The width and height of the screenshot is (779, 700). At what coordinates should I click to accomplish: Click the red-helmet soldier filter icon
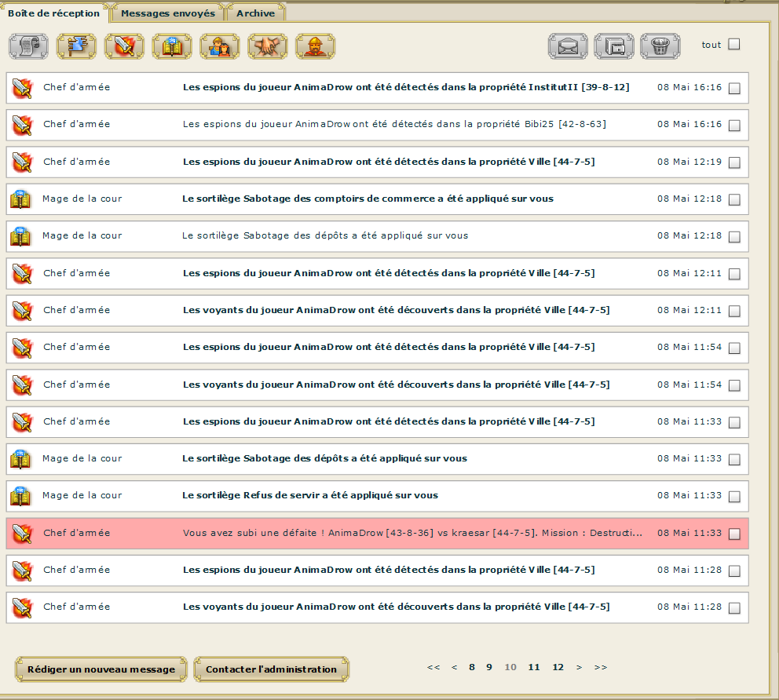click(x=315, y=46)
